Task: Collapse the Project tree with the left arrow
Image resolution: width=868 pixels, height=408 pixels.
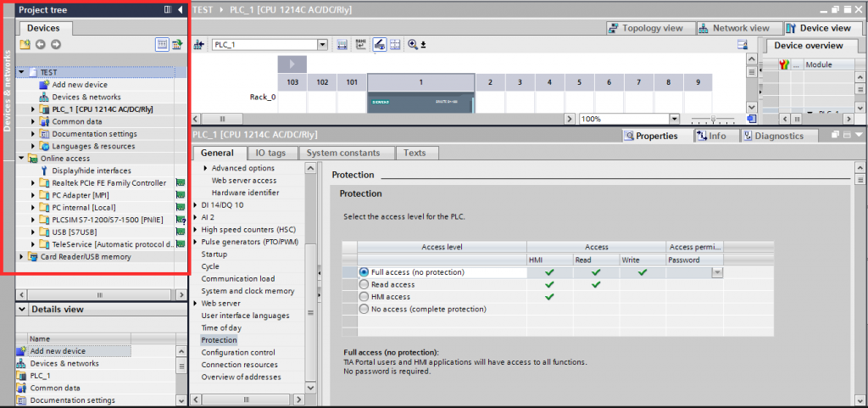Action: [x=181, y=9]
